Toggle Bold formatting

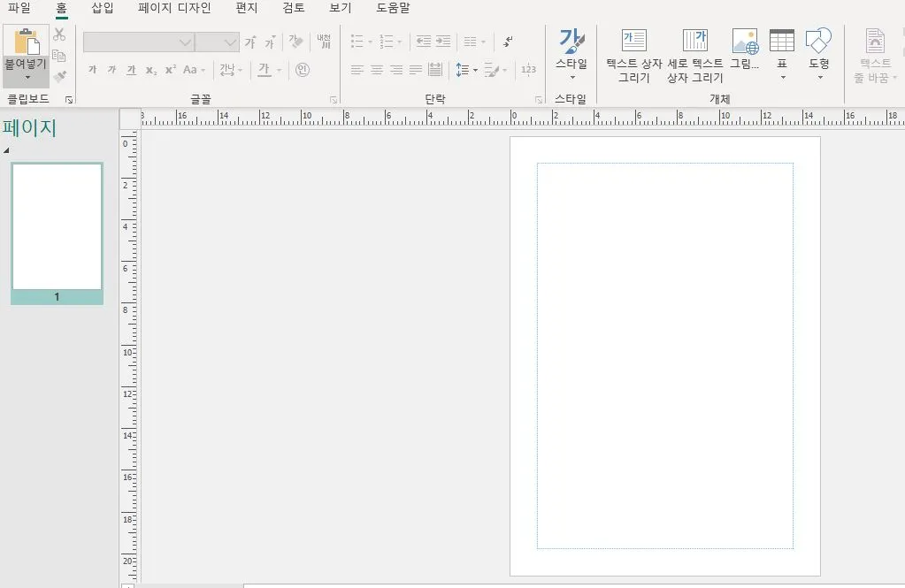pyautogui.click(x=92, y=70)
